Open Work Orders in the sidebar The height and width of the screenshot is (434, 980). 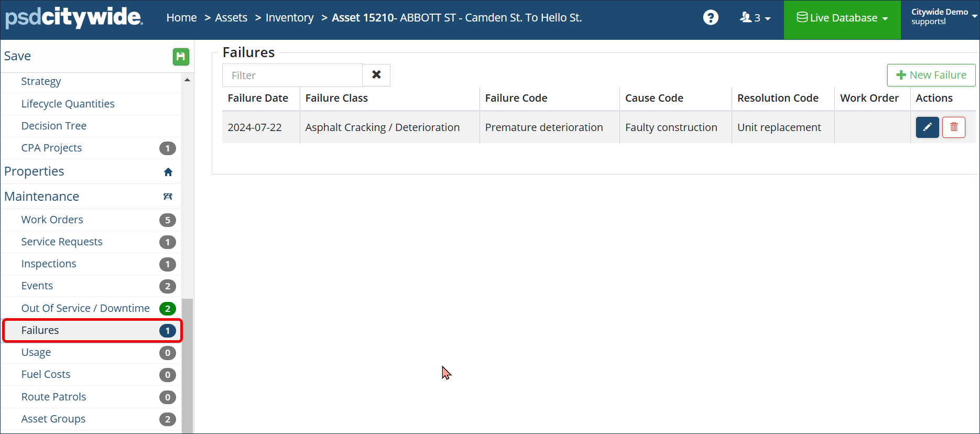coord(52,220)
